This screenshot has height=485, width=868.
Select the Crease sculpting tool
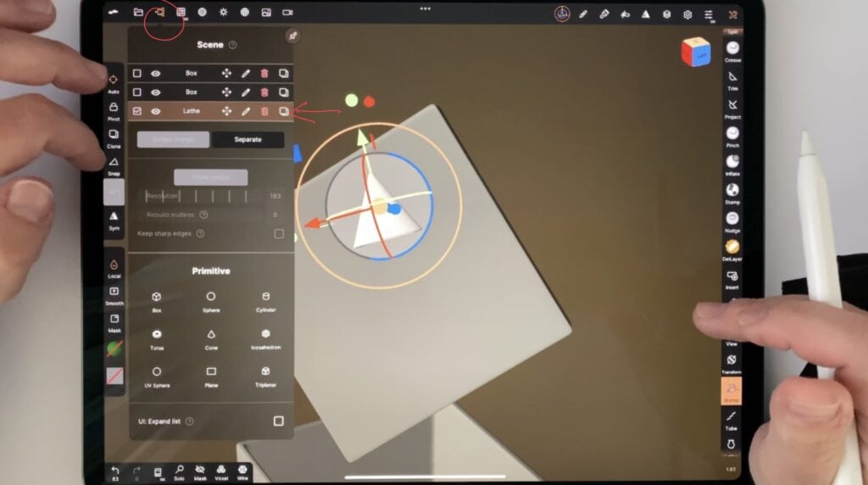pyautogui.click(x=732, y=49)
